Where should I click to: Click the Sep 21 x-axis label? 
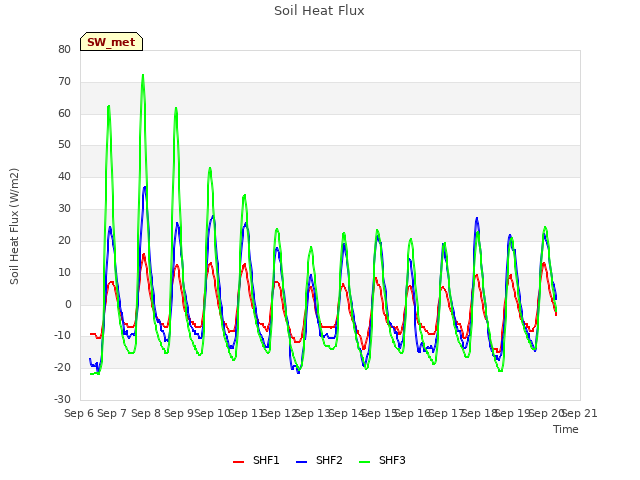[580, 413]
